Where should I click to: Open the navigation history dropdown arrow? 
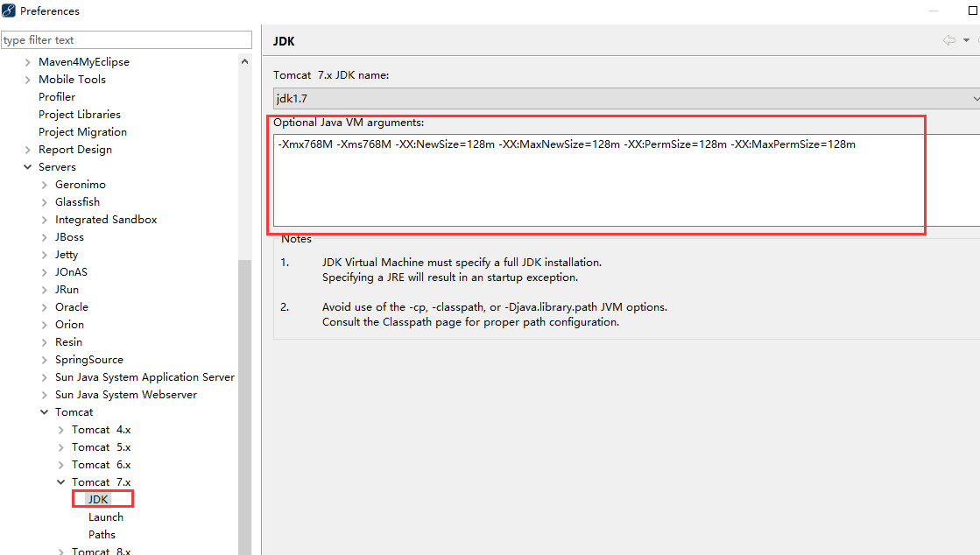point(966,40)
